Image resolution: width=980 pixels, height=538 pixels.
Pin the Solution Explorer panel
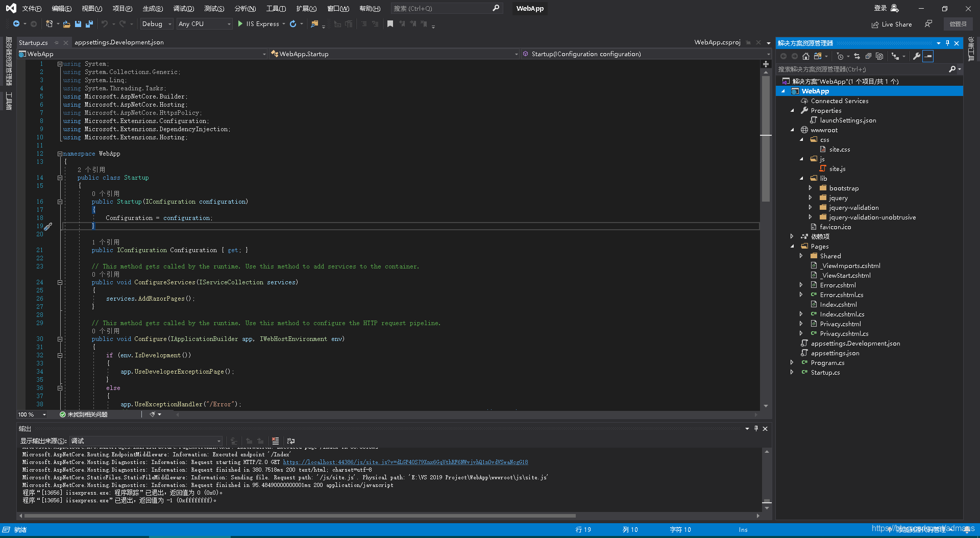pyautogui.click(x=947, y=43)
